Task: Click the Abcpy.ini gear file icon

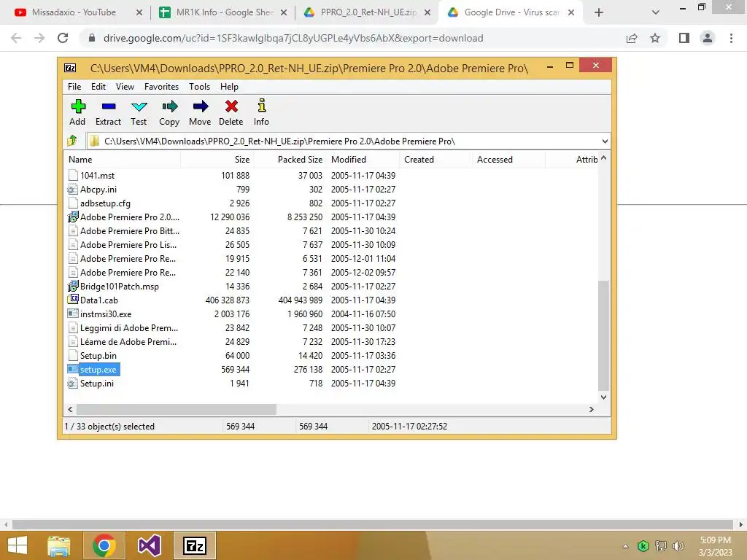Action: [73, 189]
